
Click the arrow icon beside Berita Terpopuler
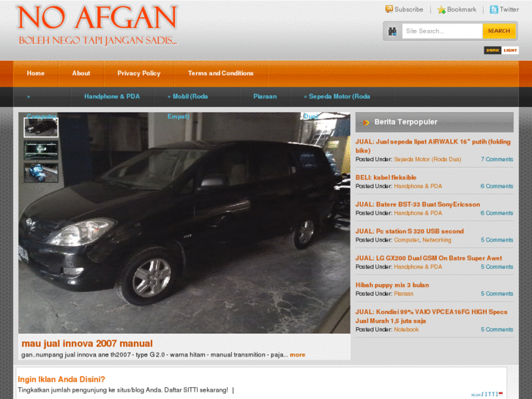(366, 122)
